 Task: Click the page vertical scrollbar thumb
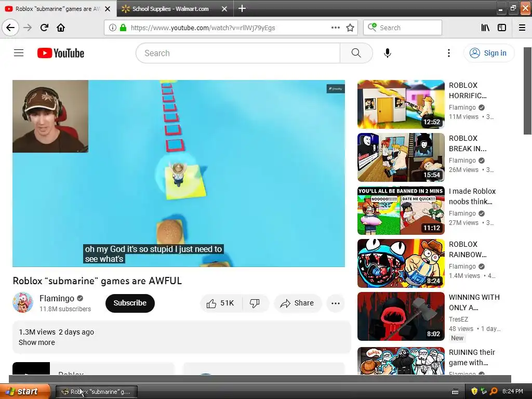pos(528,91)
